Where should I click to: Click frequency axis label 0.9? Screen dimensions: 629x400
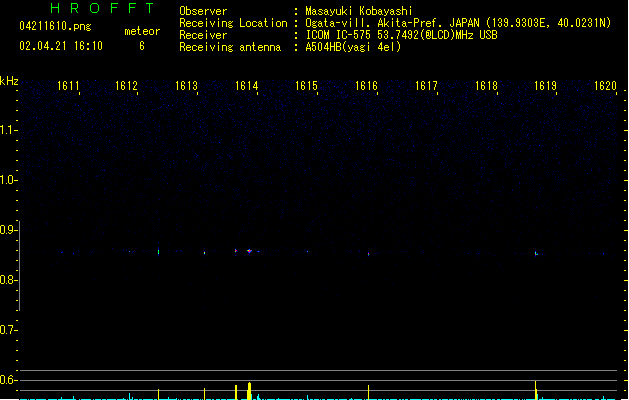click(8, 230)
